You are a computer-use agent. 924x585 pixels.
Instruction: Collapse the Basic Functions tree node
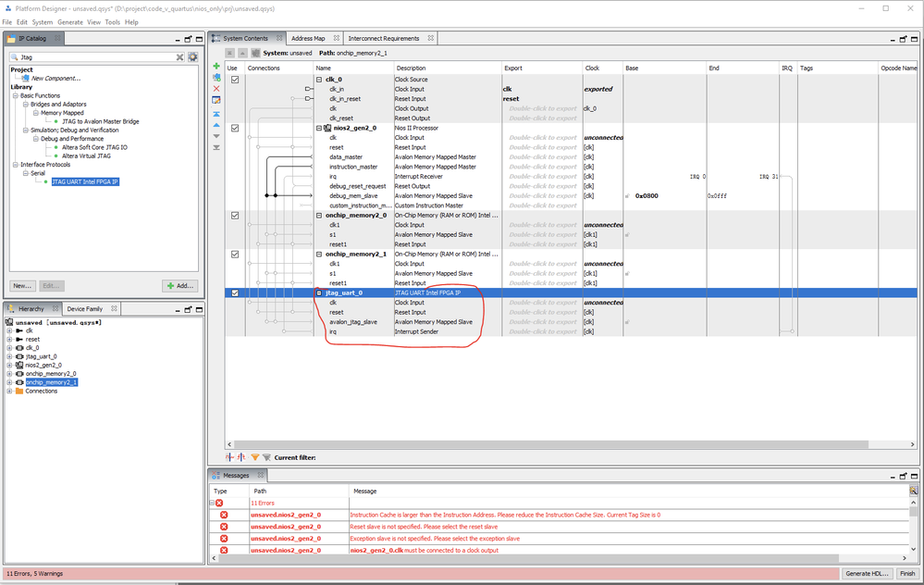(x=16, y=95)
